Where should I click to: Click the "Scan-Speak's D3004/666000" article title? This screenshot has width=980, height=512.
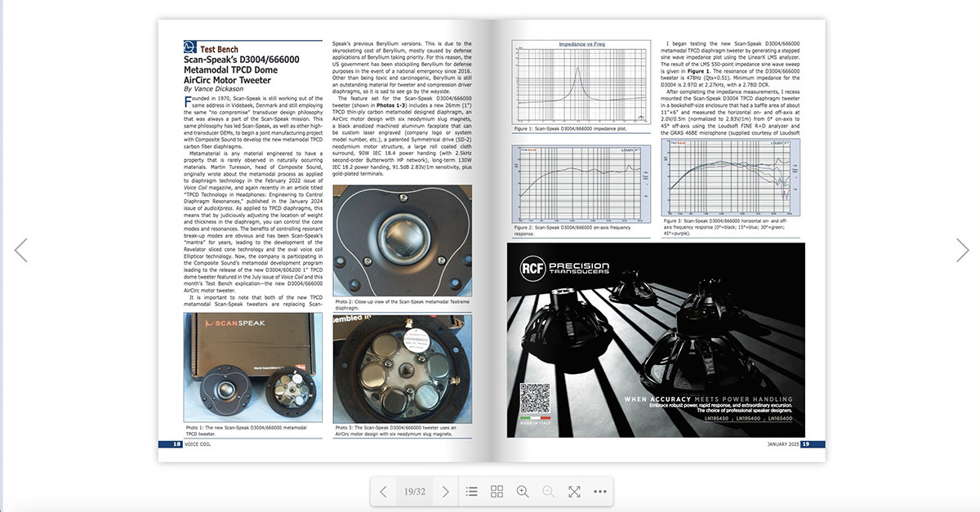242,60
